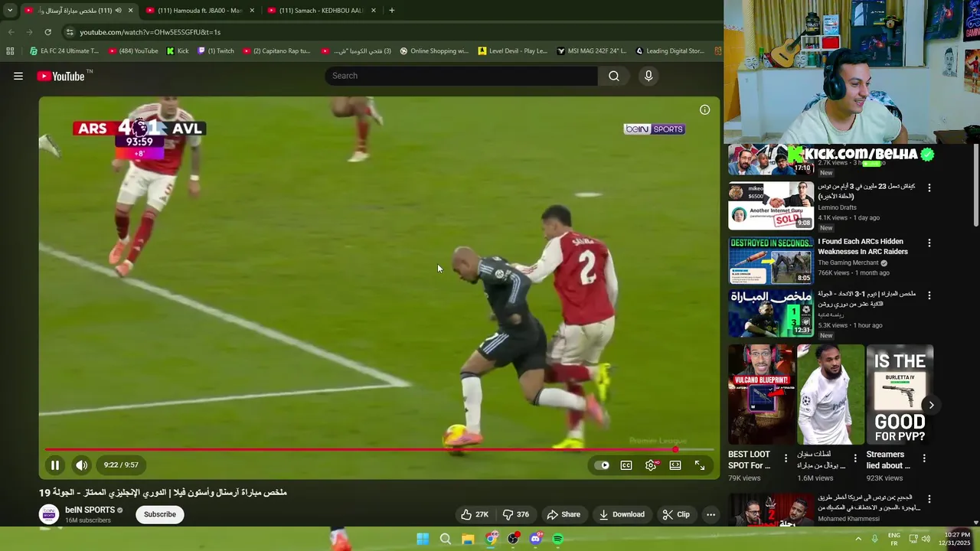View site information icon in address bar
This screenshot has width=980, height=551.
pyautogui.click(x=70, y=32)
